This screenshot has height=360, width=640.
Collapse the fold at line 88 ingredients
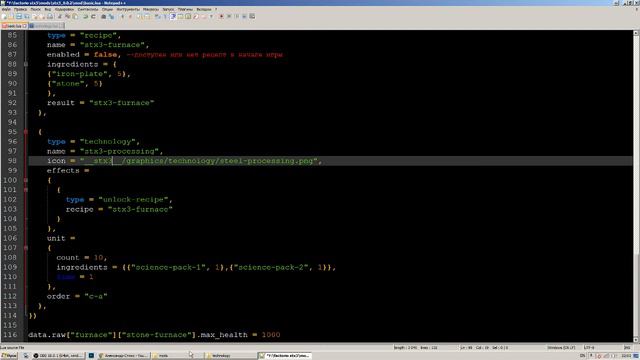click(26, 64)
